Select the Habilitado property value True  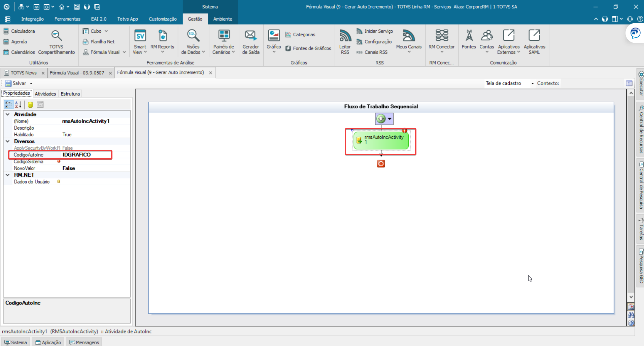pos(96,135)
